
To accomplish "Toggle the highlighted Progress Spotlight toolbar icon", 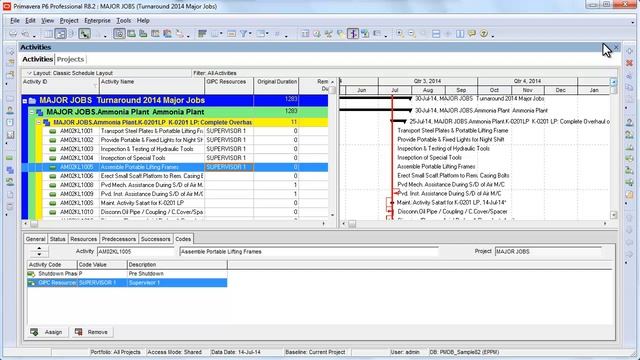I will [x=353, y=34].
